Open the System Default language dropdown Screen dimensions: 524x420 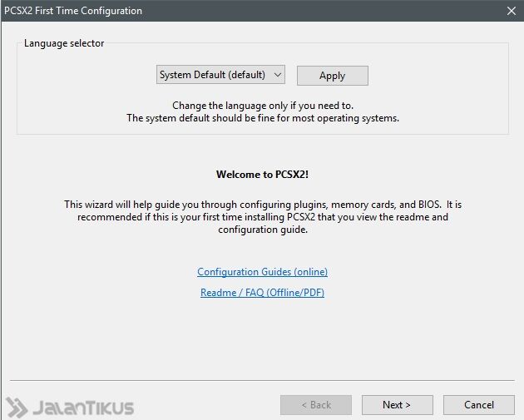(220, 75)
